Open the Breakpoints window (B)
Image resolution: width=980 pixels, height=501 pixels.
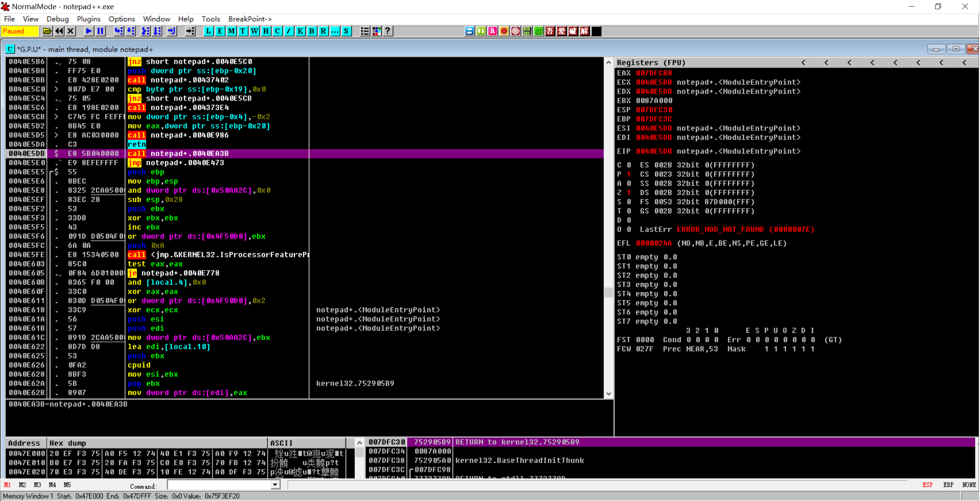tap(312, 31)
